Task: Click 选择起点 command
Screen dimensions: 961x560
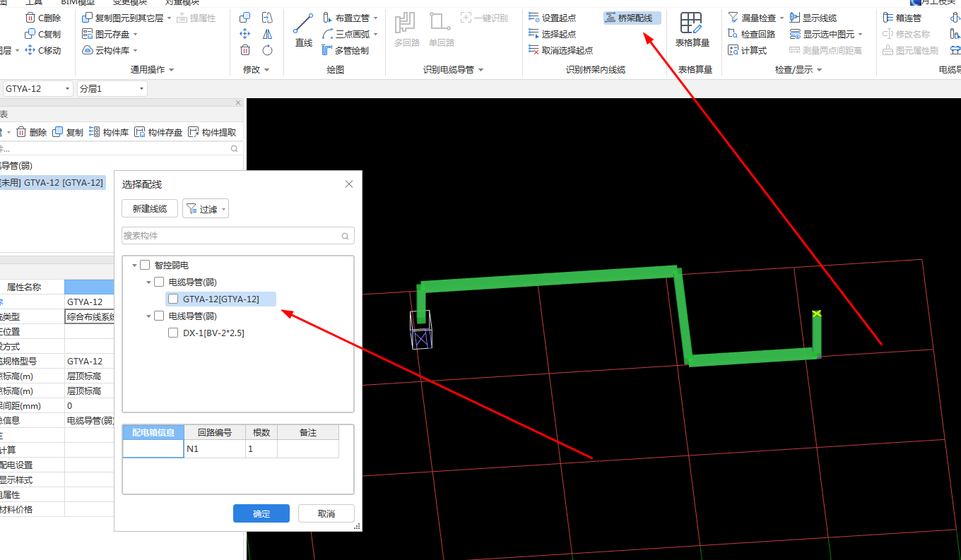Action: (x=552, y=34)
